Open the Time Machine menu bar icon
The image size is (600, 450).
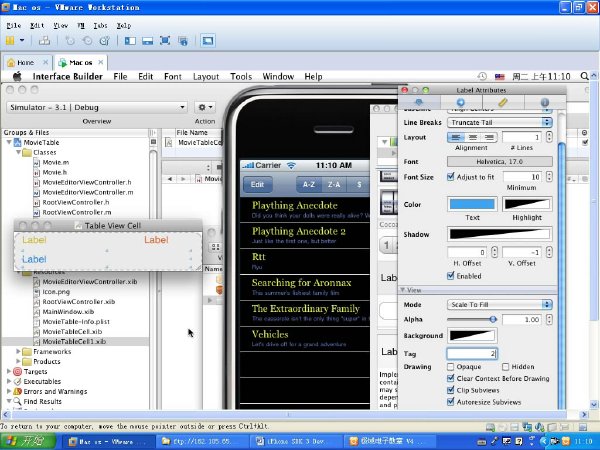point(482,77)
